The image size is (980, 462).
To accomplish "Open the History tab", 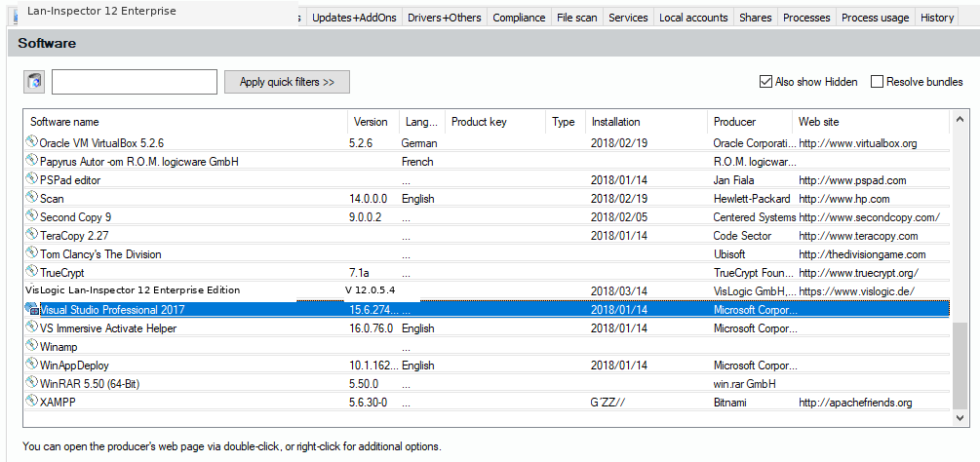I will (937, 18).
